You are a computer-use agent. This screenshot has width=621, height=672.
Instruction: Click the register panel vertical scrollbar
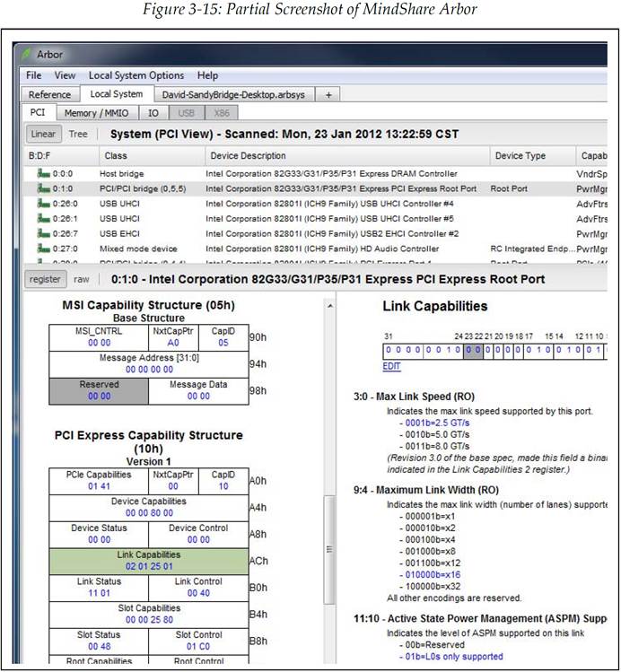click(x=328, y=548)
